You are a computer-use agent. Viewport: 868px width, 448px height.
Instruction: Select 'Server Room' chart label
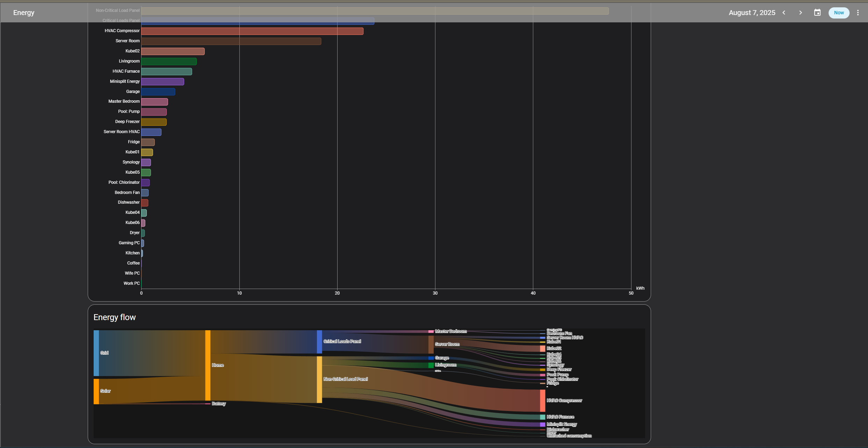[128, 41]
